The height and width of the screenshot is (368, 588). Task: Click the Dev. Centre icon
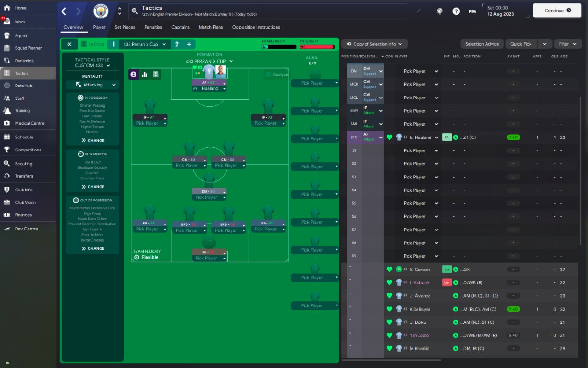click(x=7, y=229)
